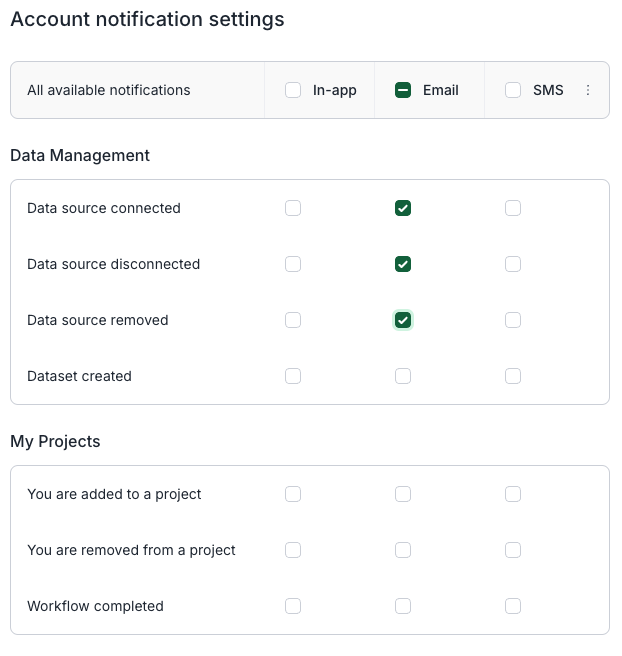Enable Email for Workflow completed
This screenshot has height=656, width=622.
pyautogui.click(x=403, y=606)
